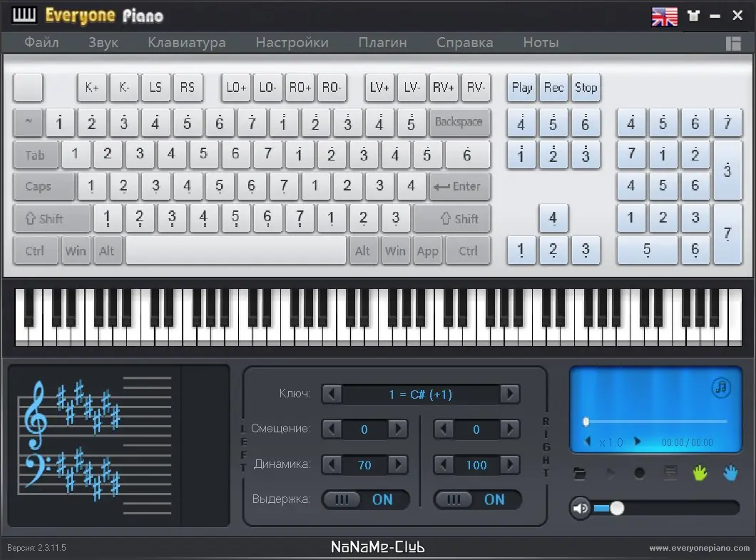This screenshot has height=560, width=756.
Task: Click the Enter virtual key
Action: tap(459, 186)
